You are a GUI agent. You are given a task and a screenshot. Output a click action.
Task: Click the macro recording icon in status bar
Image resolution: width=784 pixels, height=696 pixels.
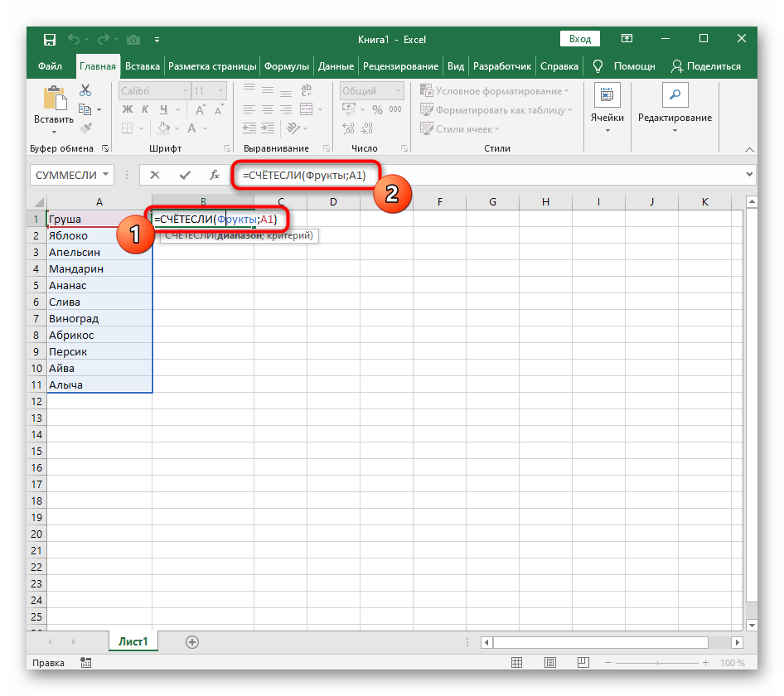85,663
